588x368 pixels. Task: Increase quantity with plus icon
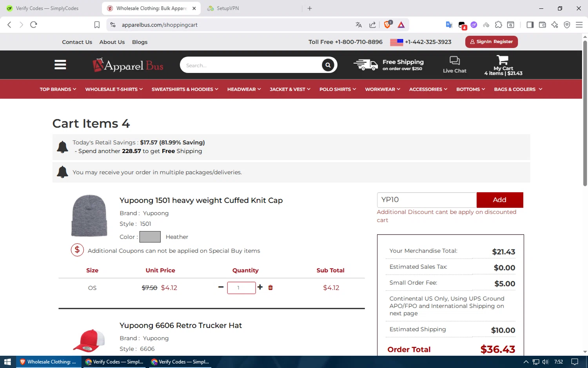pos(260,287)
